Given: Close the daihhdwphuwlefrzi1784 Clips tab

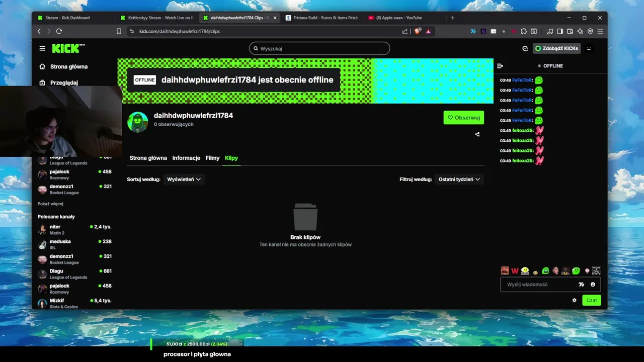Looking at the screenshot, I should tap(275, 18).
